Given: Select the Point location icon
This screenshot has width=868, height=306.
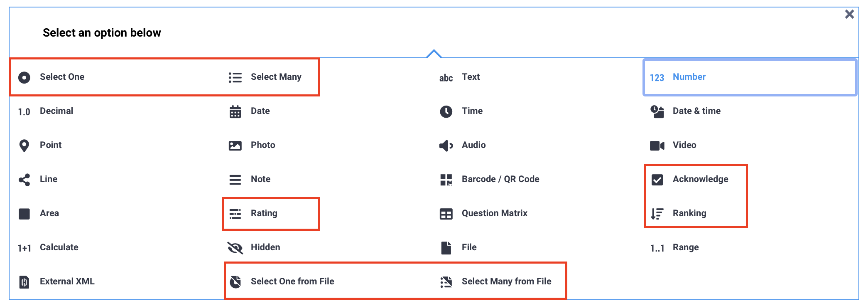Looking at the screenshot, I should click(24, 145).
